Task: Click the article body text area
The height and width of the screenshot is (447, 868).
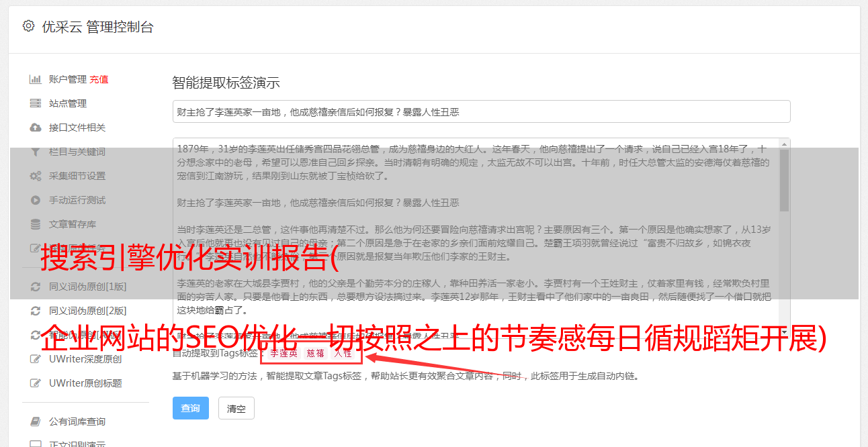Action: [x=476, y=234]
